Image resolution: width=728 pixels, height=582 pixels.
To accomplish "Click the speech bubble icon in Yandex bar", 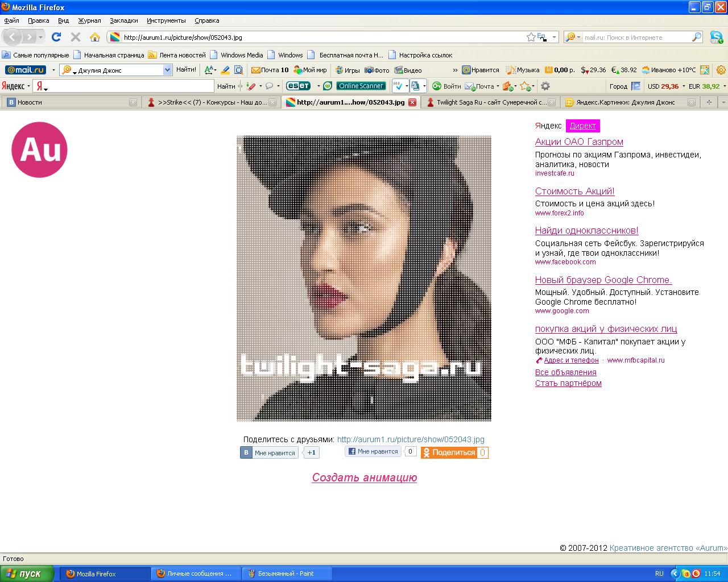I will coord(269,86).
